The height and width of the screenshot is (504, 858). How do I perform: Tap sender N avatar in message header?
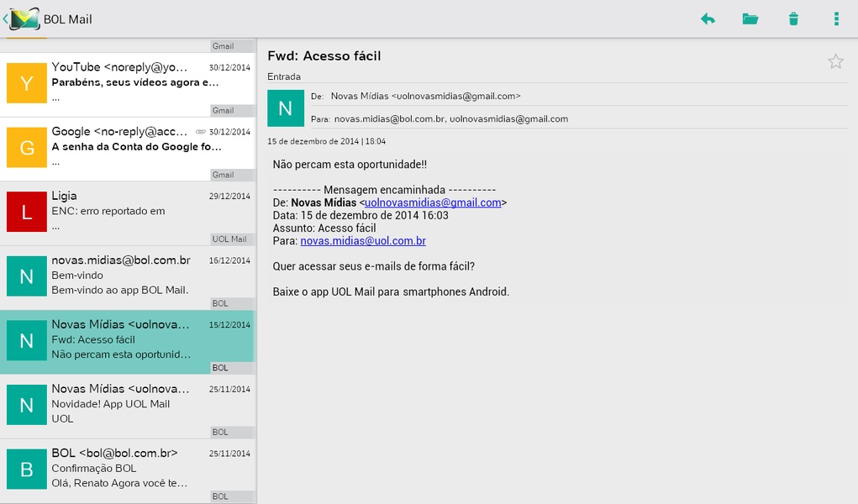click(x=286, y=108)
